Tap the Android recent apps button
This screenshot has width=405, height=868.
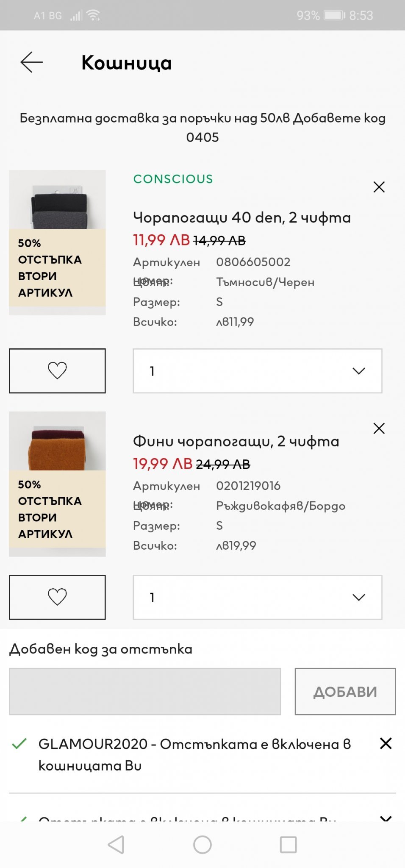pos(288,845)
